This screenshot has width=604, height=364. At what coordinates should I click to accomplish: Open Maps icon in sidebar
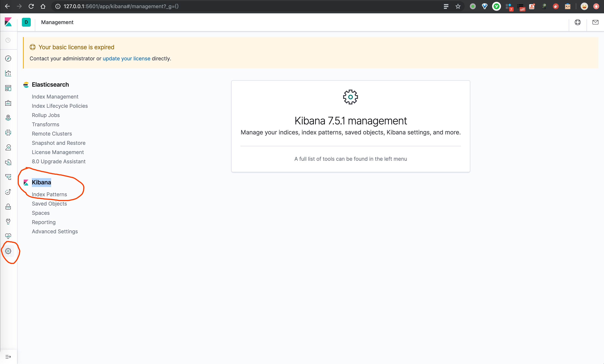pos(8,118)
